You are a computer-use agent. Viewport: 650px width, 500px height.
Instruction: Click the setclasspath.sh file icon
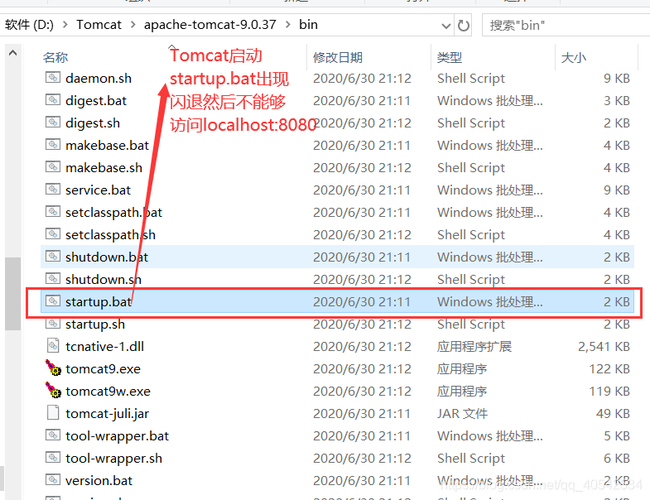[53, 234]
